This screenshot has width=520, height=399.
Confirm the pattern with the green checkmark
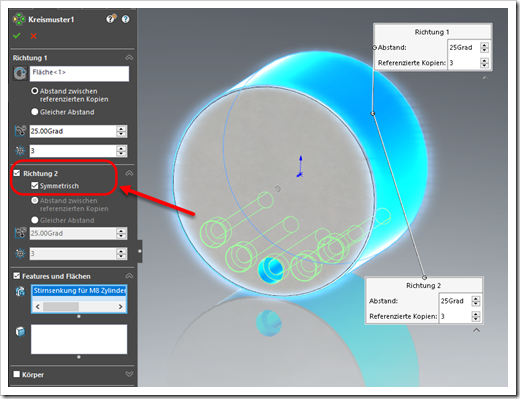[17, 36]
